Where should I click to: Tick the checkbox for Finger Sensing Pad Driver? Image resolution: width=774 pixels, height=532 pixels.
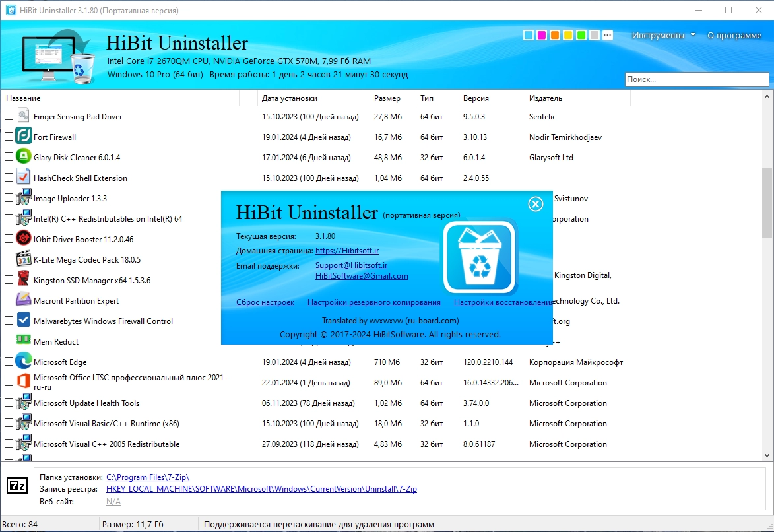coord(9,116)
